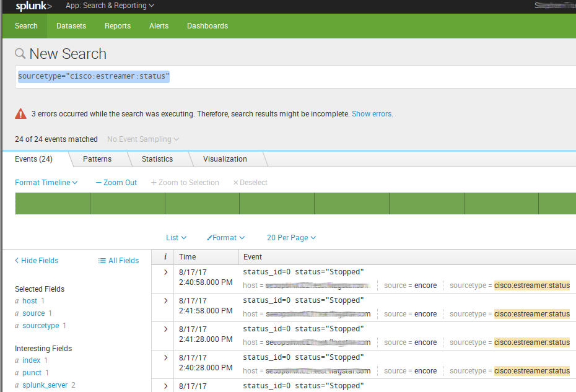Click the info column header icon

click(165, 256)
